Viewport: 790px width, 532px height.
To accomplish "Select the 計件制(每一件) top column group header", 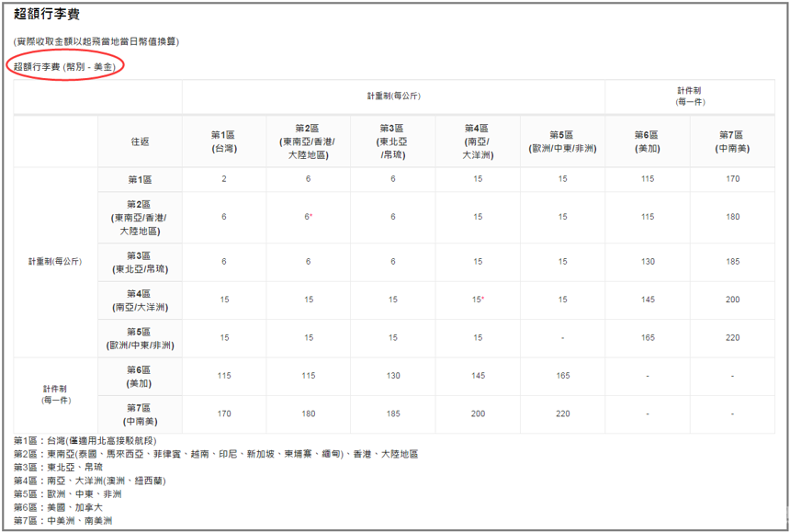I will pyautogui.click(x=689, y=96).
